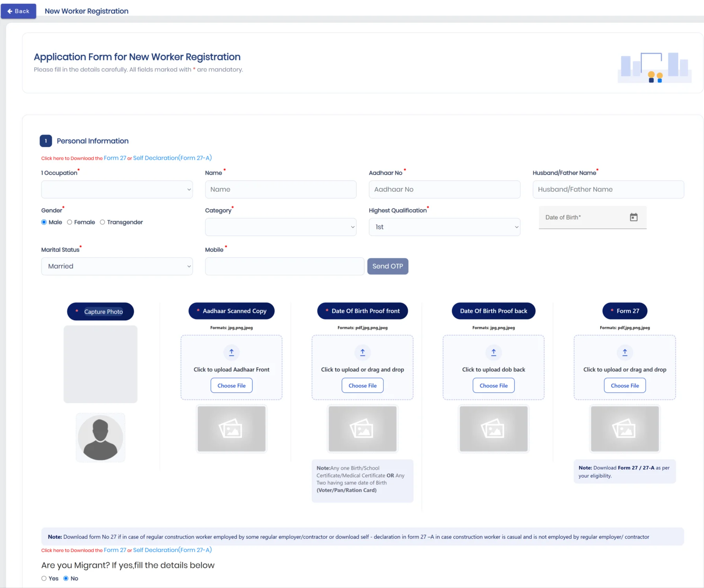
Task: Choose Yes for migrant question
Action: [x=44, y=578]
